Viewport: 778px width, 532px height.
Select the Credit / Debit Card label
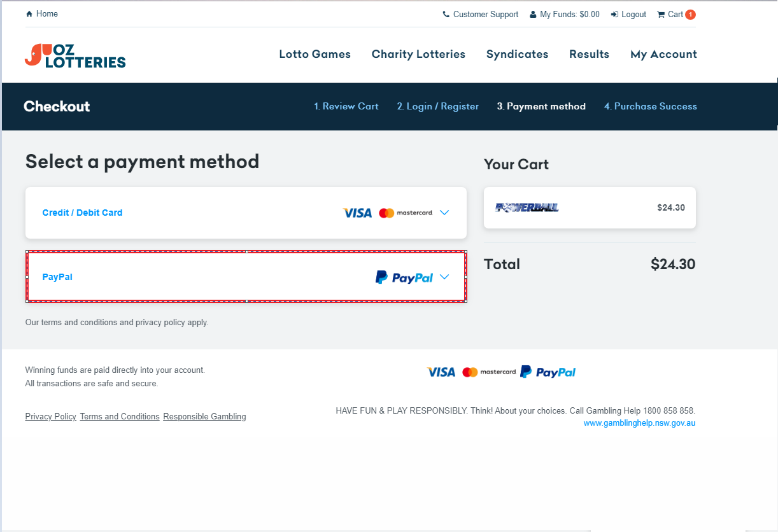(82, 213)
